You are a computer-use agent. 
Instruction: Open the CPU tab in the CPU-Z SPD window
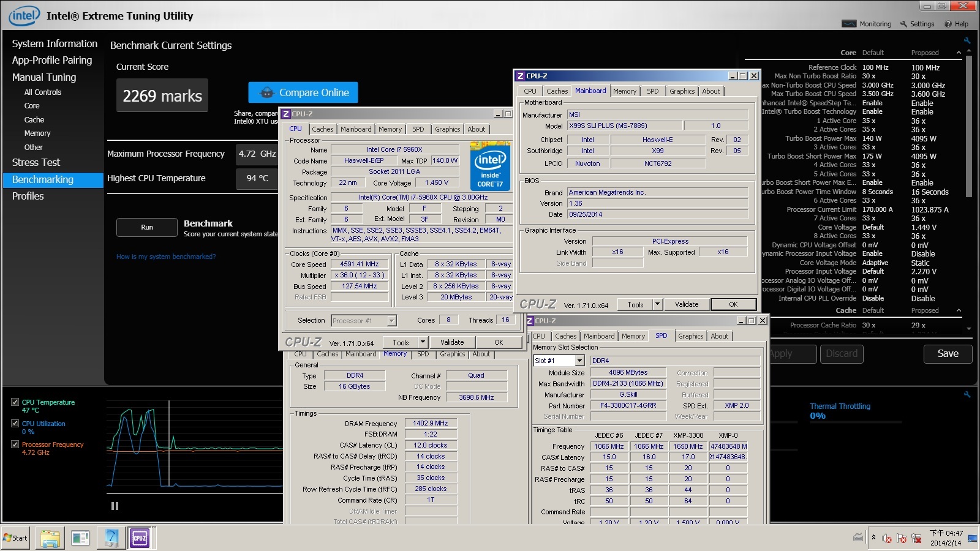coord(539,336)
